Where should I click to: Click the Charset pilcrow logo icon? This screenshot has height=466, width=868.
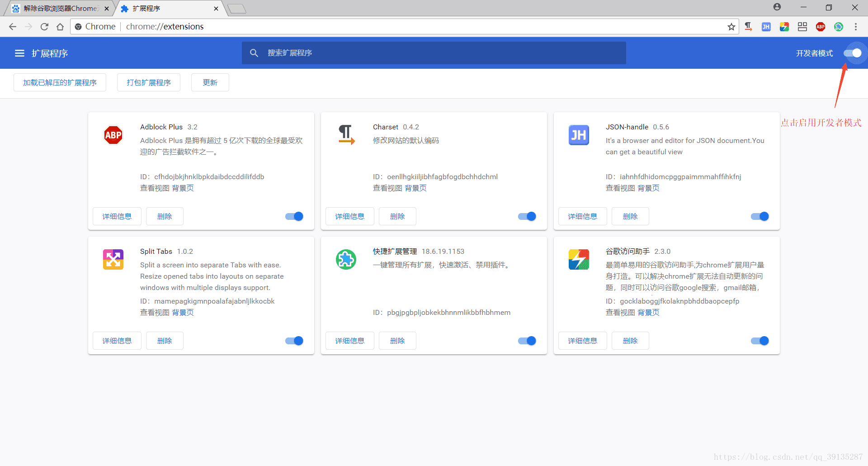click(x=346, y=135)
